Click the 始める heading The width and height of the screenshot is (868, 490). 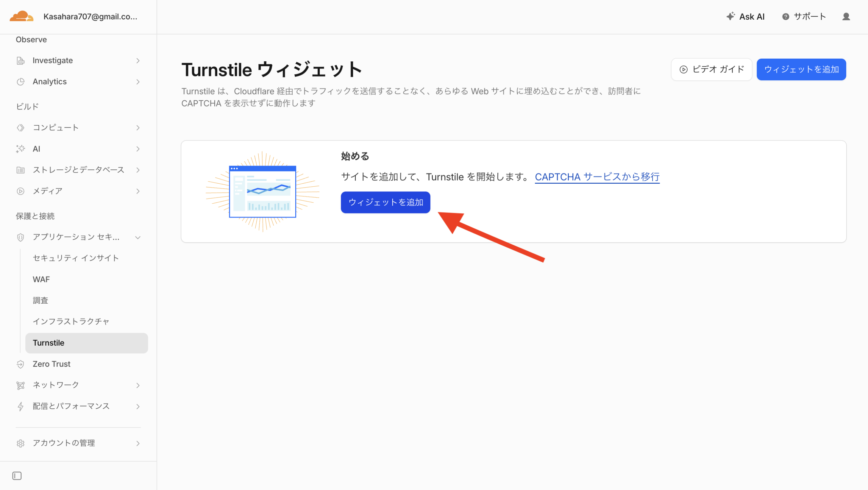point(355,156)
